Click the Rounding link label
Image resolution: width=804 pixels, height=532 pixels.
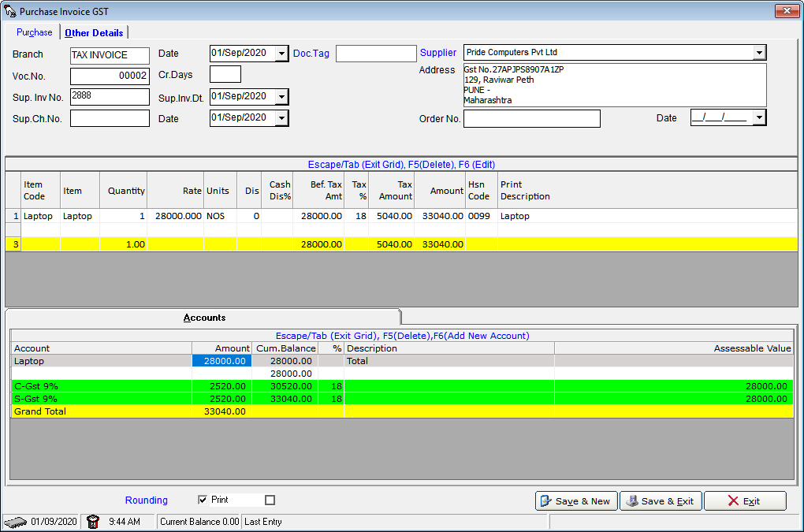click(x=146, y=500)
